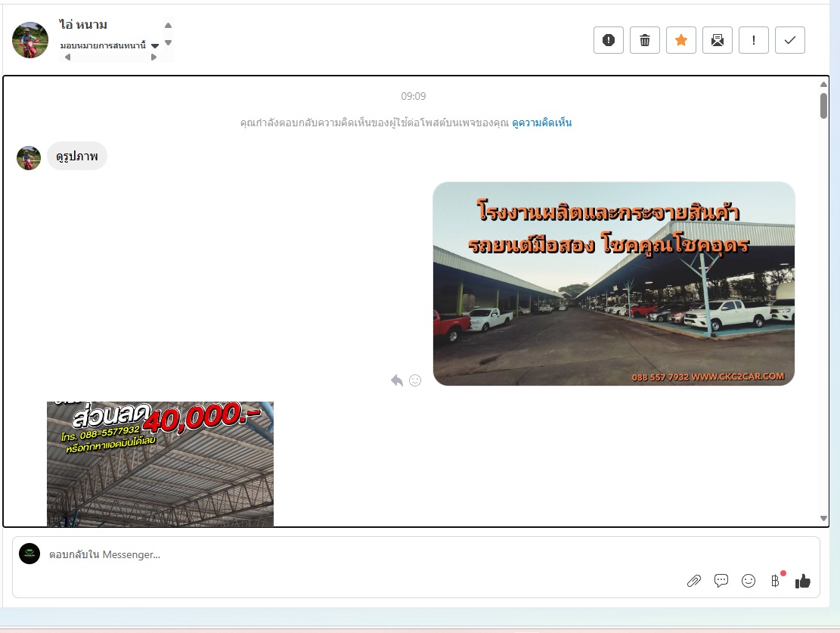Open the assign conversation dropdown
Viewport: 840px width, 633px height.
click(x=110, y=45)
